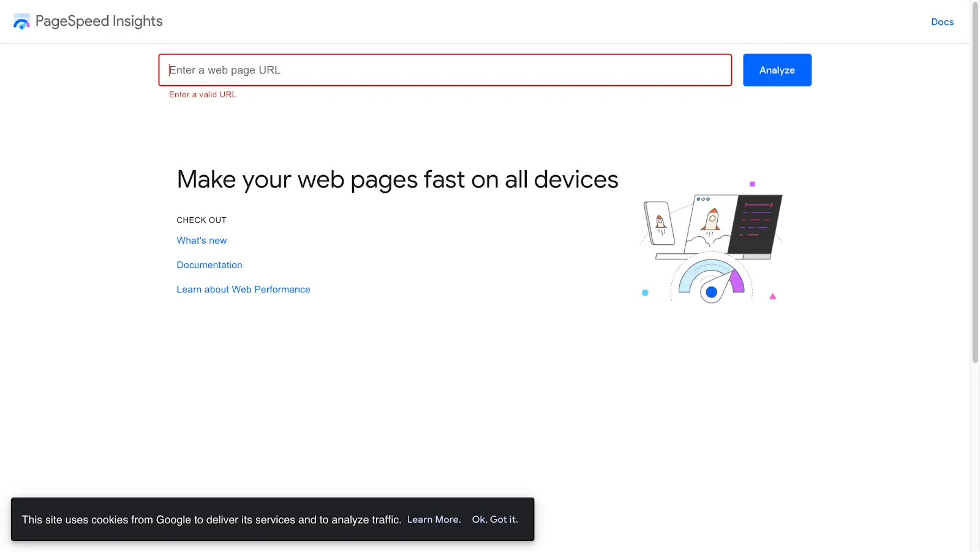
Task: Open Learn about Web Performance link
Action: (243, 289)
